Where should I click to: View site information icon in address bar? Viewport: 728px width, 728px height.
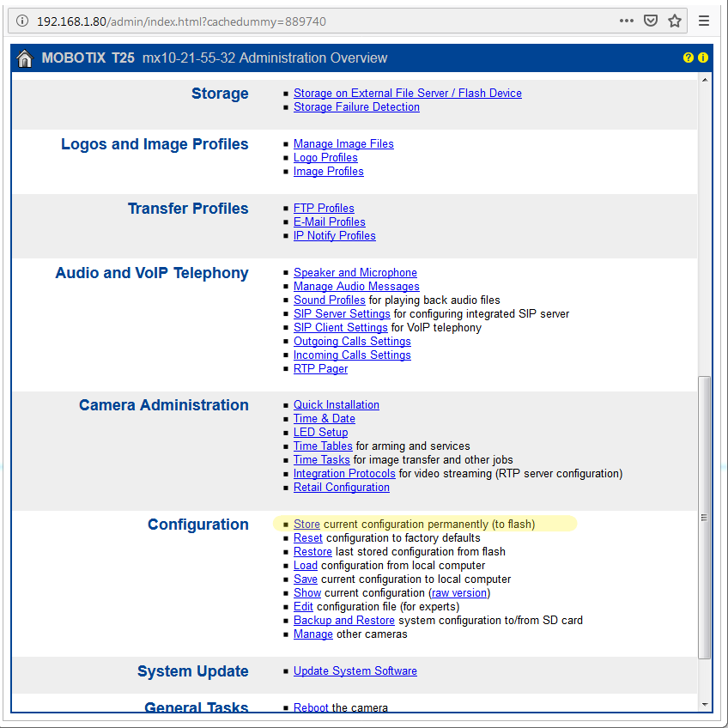pyautogui.click(x=22, y=21)
